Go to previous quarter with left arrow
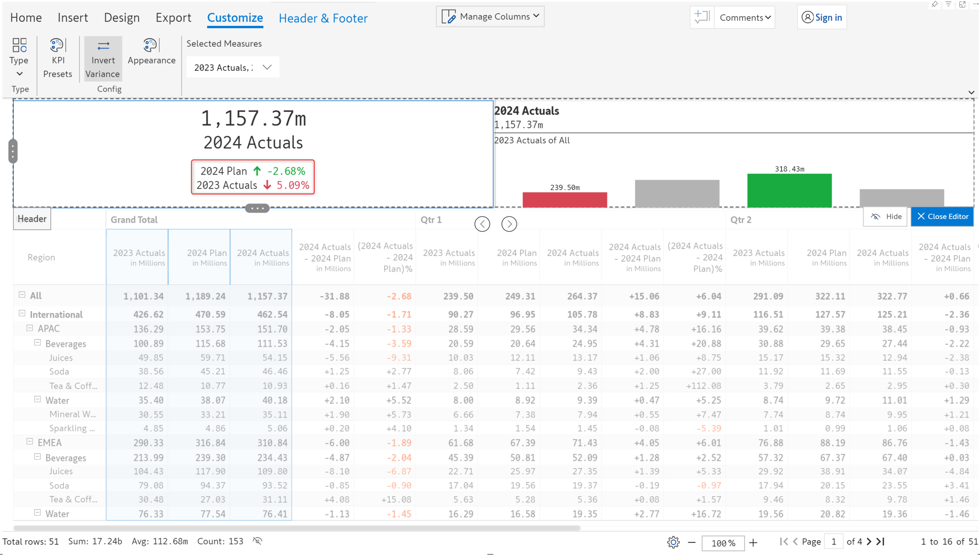 [x=482, y=224]
